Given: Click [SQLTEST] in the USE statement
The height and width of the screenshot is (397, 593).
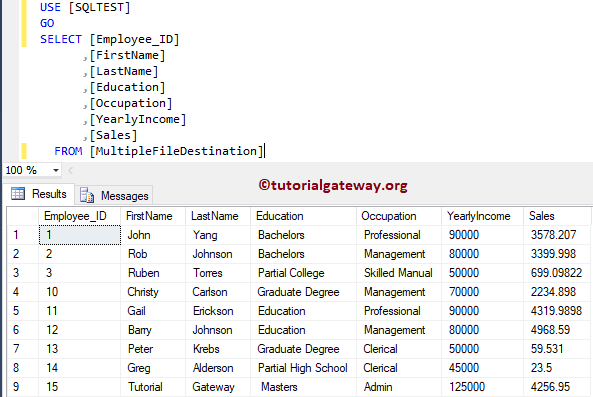Looking at the screenshot, I should click(99, 7).
